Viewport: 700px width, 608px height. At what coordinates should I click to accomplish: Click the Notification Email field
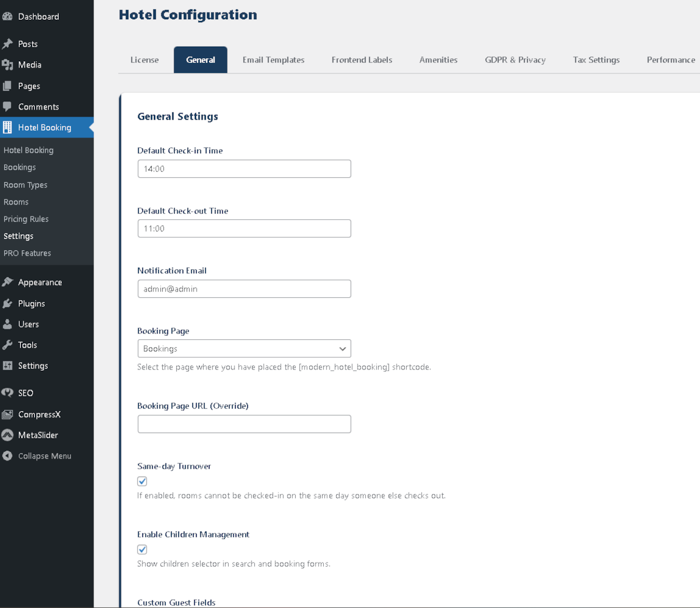[x=244, y=288]
